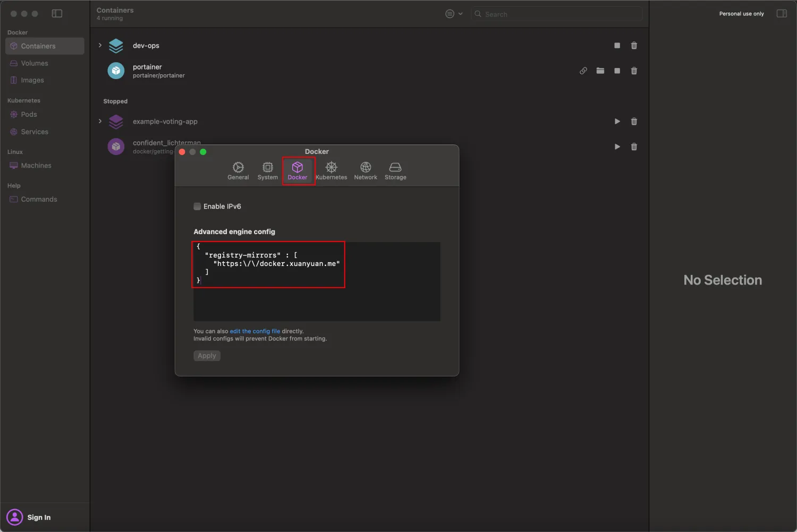Open the Network settings tab
797x532 pixels.
366,171
